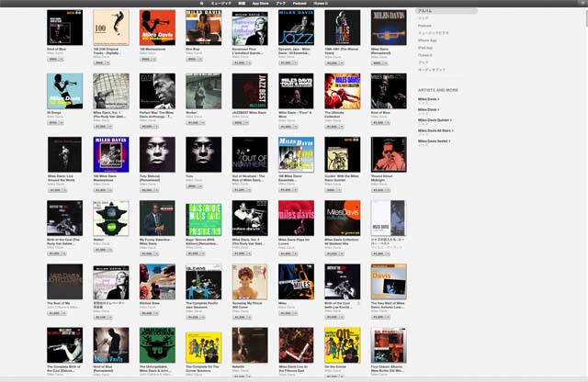Open Miles Davis Plays for Lovers cover
Screen dimensions: 588x382
pyautogui.click(x=296, y=219)
